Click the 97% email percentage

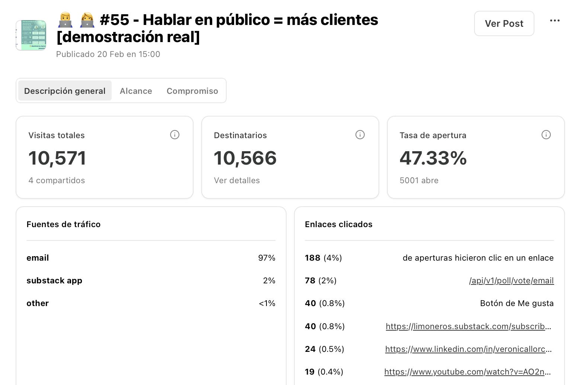[x=266, y=258]
